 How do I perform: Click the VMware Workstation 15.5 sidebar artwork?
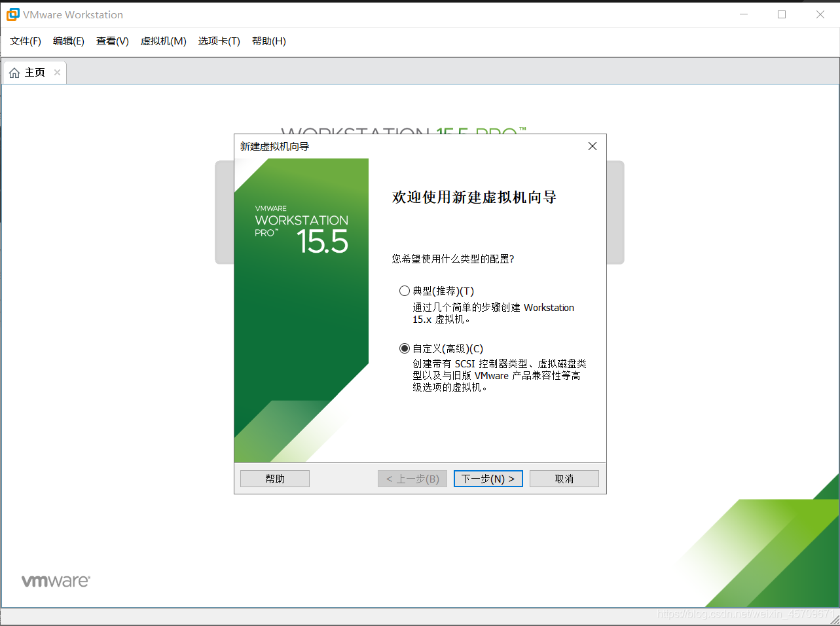301,229
